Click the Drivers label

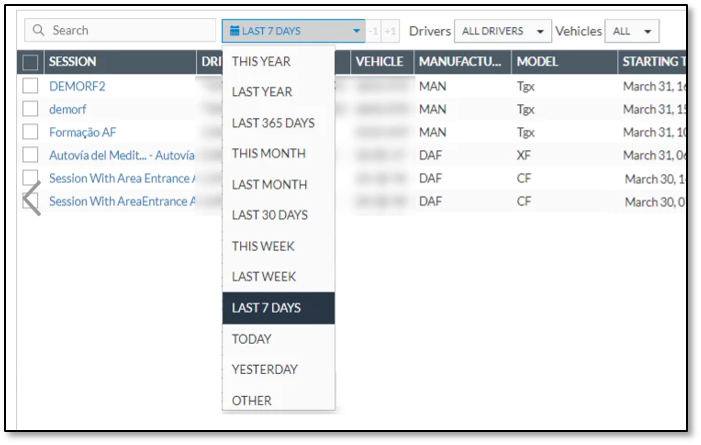click(430, 31)
